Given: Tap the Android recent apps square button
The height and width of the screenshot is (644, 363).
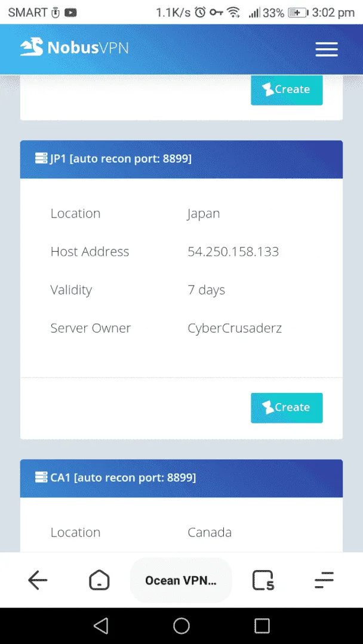Looking at the screenshot, I should [262, 626].
